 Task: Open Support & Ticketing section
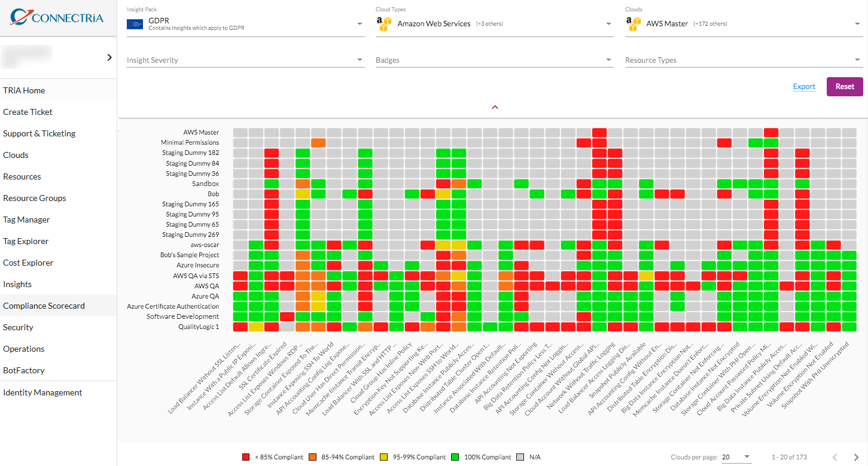click(59, 133)
